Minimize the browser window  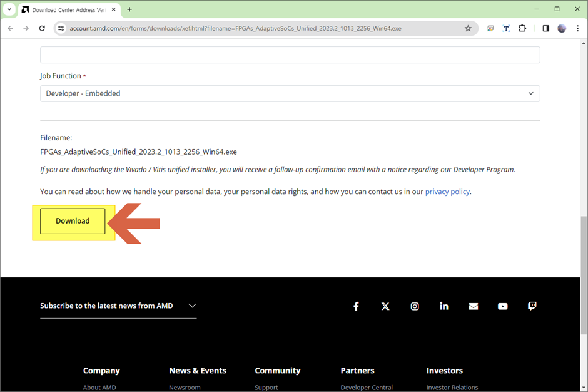pyautogui.click(x=537, y=9)
